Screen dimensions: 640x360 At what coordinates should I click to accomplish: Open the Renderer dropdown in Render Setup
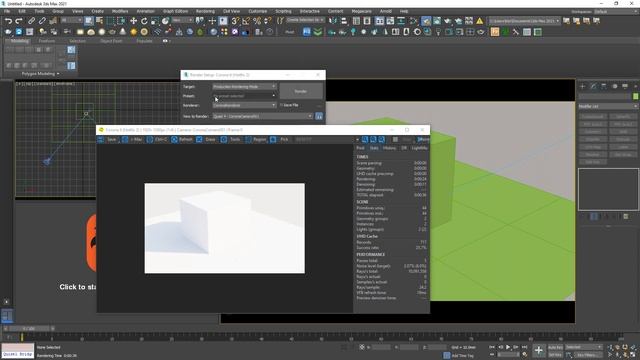coord(244,105)
